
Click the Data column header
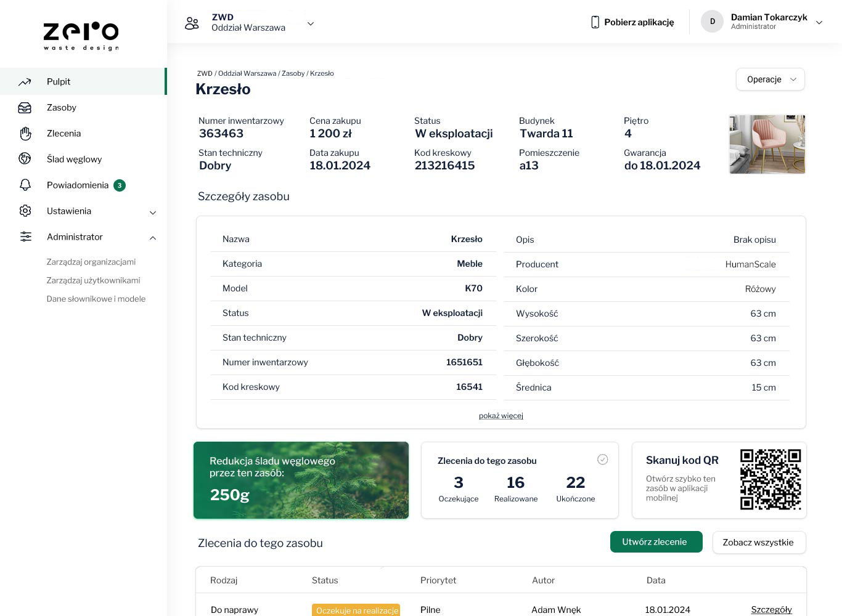[656, 580]
